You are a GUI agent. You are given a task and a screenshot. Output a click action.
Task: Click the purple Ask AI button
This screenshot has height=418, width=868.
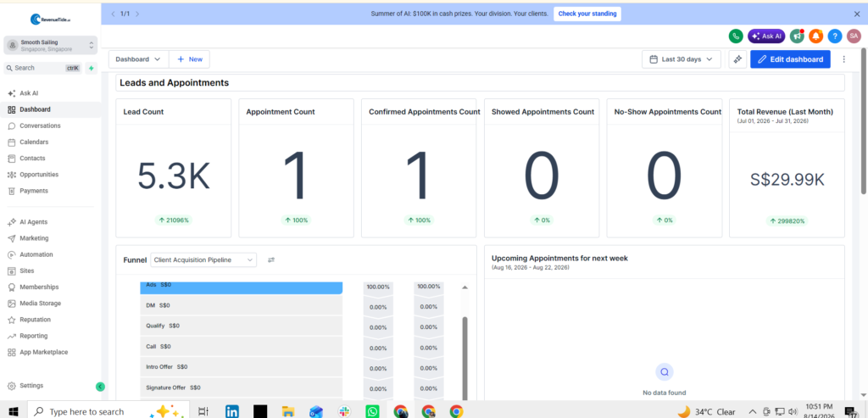(x=766, y=36)
